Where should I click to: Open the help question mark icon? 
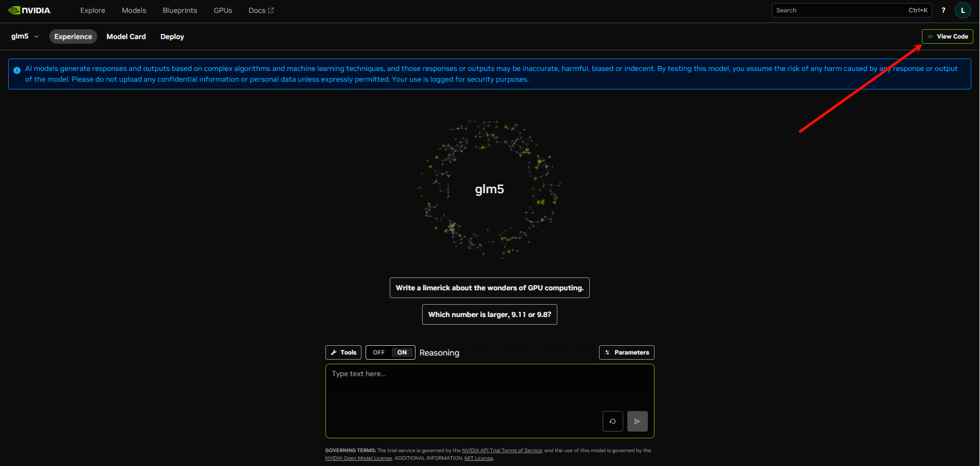(943, 10)
